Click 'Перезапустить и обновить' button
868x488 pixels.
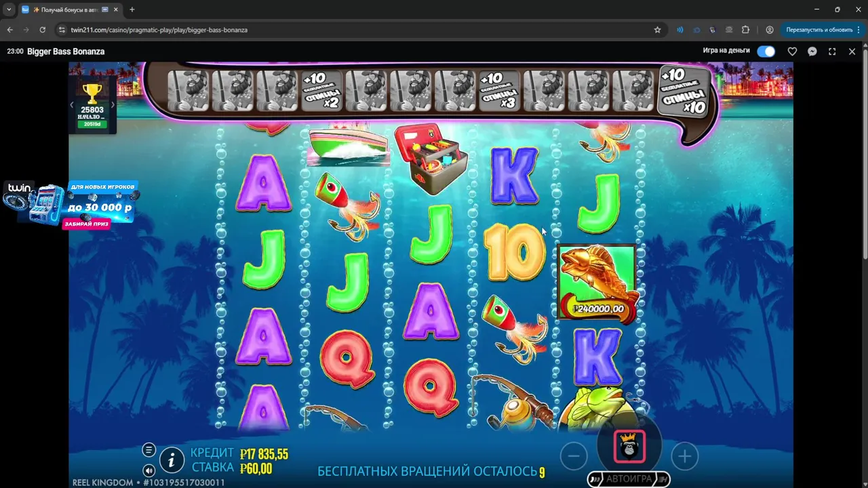tap(819, 30)
